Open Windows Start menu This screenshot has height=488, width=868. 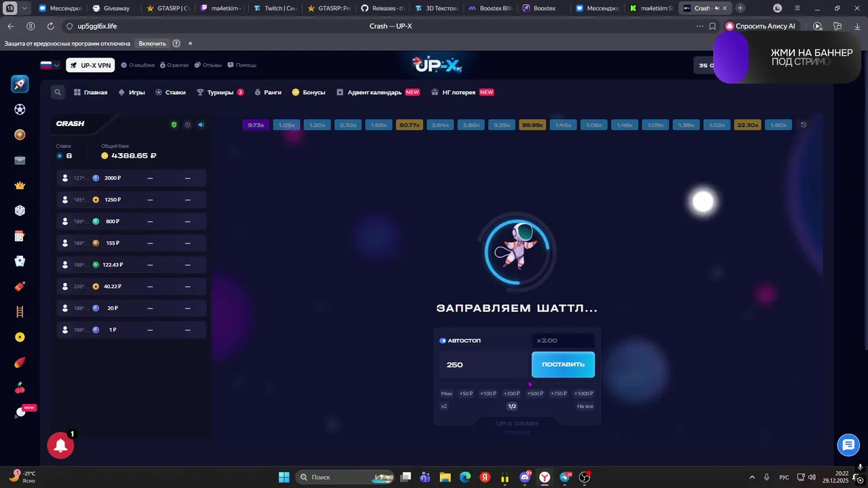(284, 477)
